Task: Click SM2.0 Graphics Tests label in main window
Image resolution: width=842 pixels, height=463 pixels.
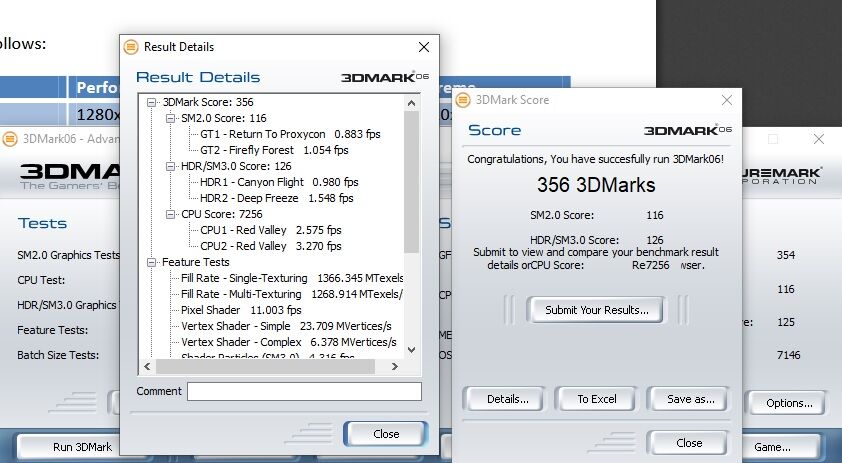Action: click(68, 255)
